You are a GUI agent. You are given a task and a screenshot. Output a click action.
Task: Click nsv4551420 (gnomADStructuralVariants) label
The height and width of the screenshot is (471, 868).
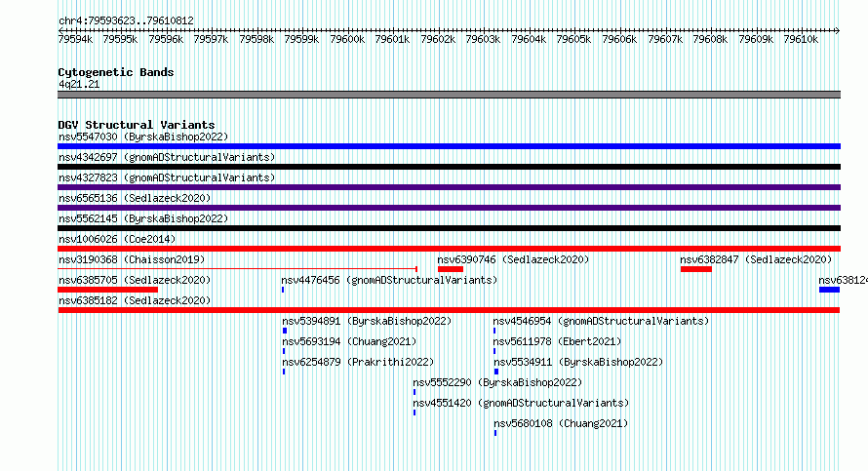(x=521, y=403)
